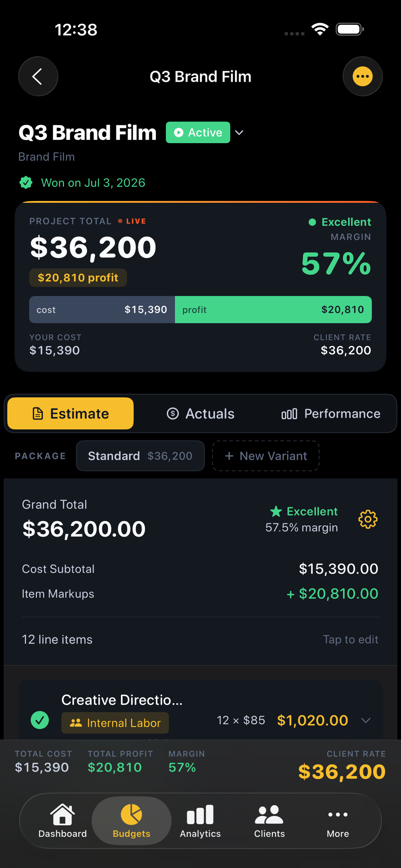Select the Standard $36,200 package

(x=140, y=456)
